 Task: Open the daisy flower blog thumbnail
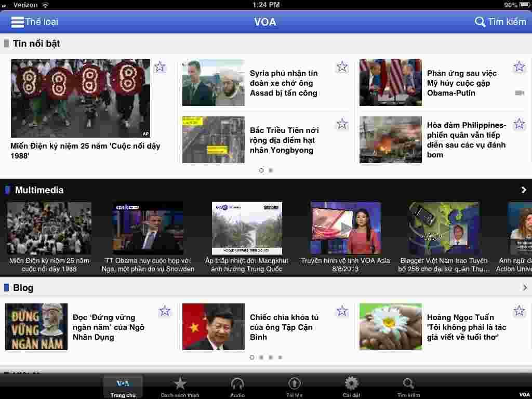[391, 327]
